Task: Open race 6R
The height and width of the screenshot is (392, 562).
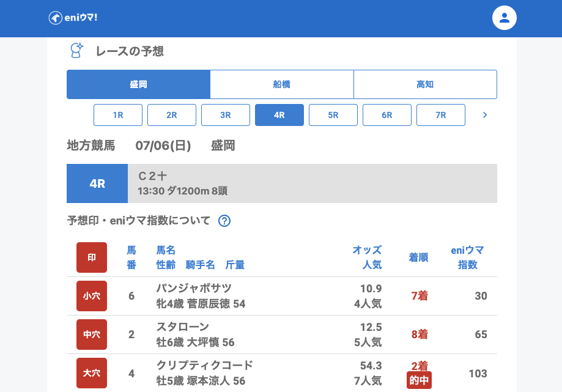Action: click(x=387, y=115)
